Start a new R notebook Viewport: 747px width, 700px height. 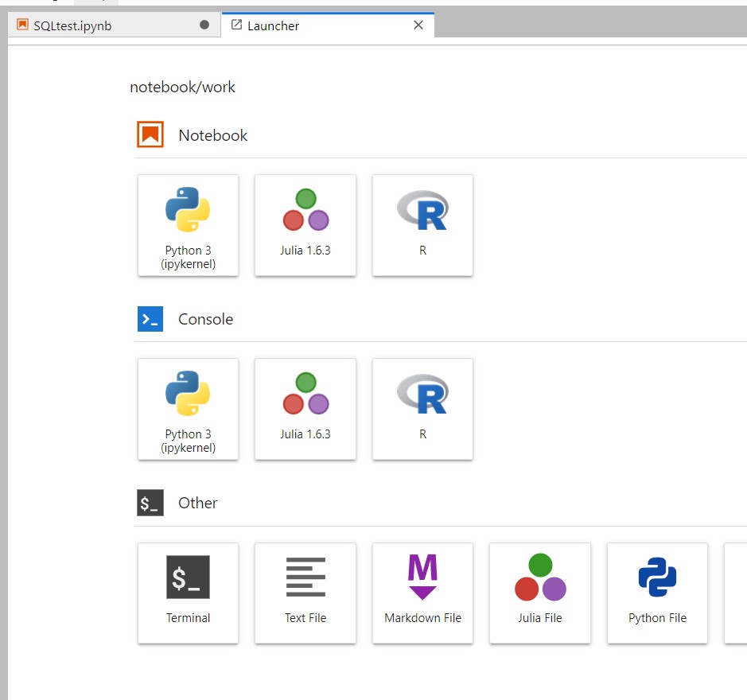(x=422, y=225)
